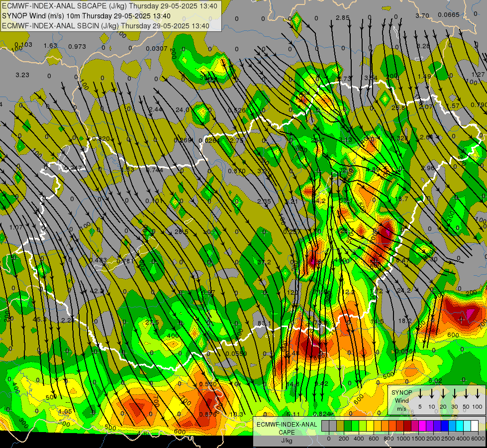Pick the pure blue swatch before 2500 J/kg

pyautogui.click(x=444, y=426)
